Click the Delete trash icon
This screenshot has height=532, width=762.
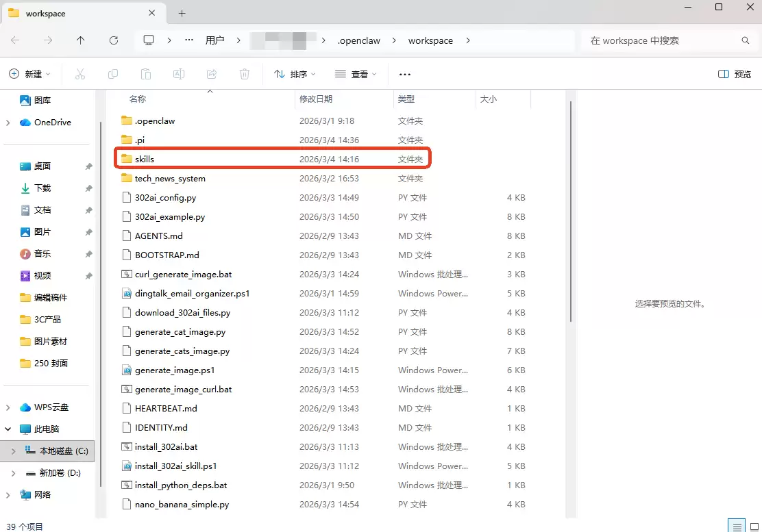click(245, 74)
